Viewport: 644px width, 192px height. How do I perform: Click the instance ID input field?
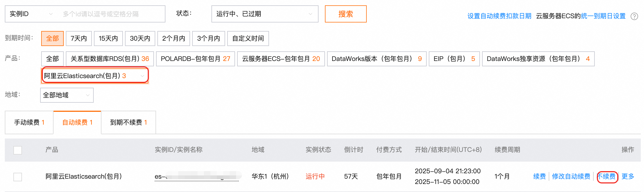[x=111, y=14]
